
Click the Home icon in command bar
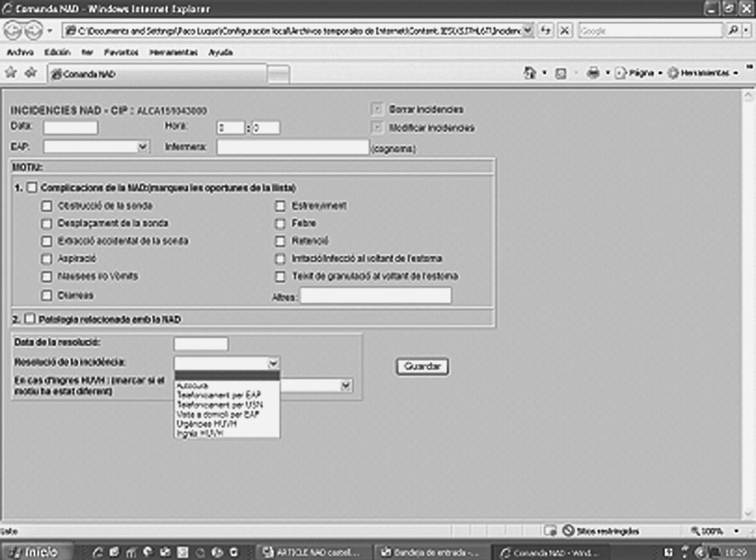[530, 73]
